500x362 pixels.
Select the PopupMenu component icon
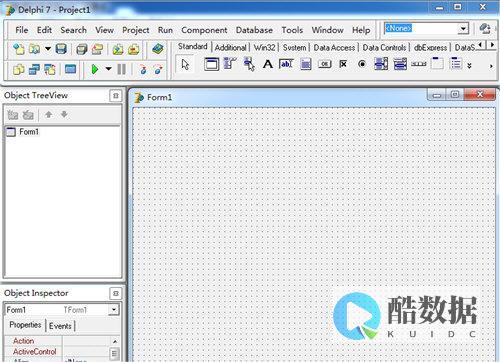(249, 64)
